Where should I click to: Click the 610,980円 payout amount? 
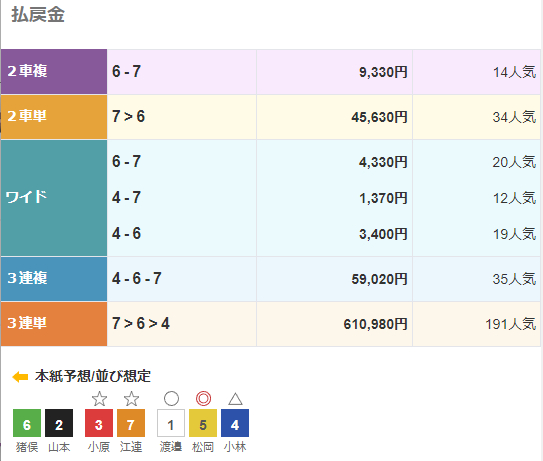[x=375, y=324]
